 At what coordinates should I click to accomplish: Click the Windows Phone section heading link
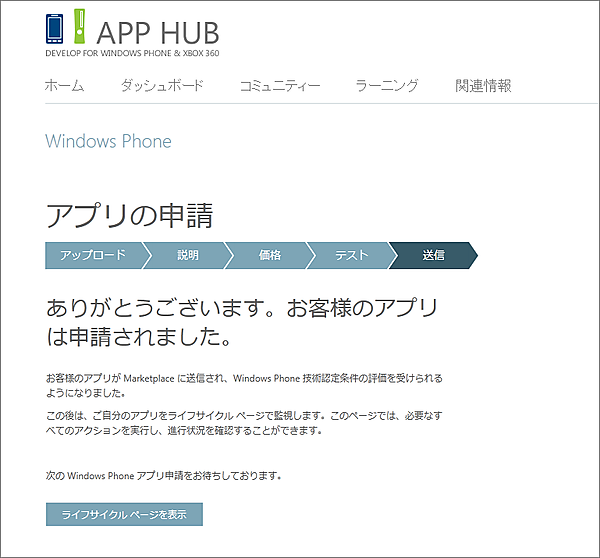point(108,141)
